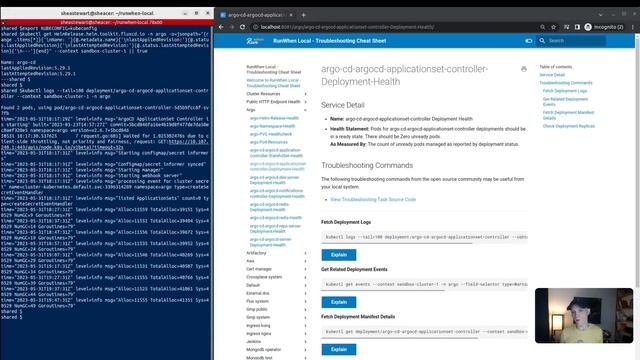
Task: Click Explain under Get Related Deployment Events
Action: 339,302
